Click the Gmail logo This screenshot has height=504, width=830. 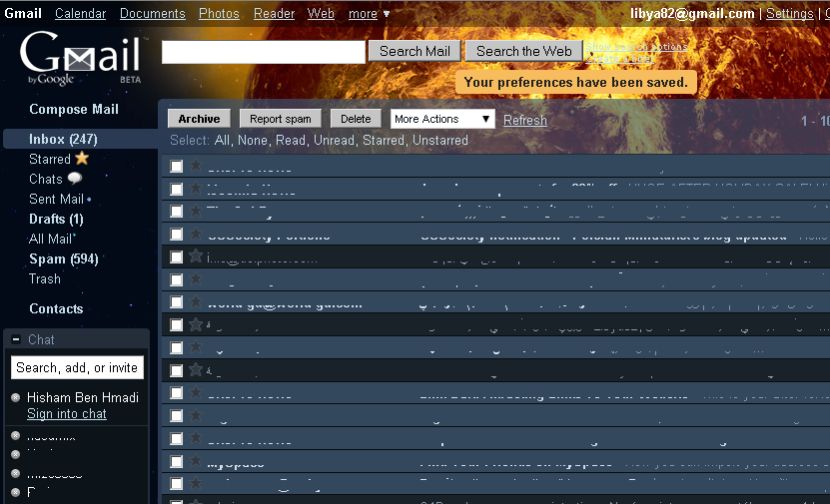(x=81, y=58)
